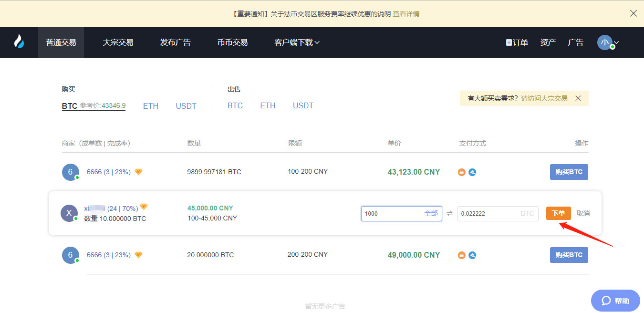Select USDT under 购买
644x313 pixels.
pyautogui.click(x=186, y=106)
